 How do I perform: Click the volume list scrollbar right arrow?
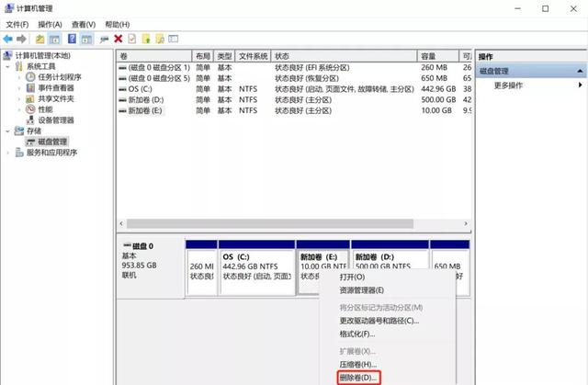click(466, 223)
